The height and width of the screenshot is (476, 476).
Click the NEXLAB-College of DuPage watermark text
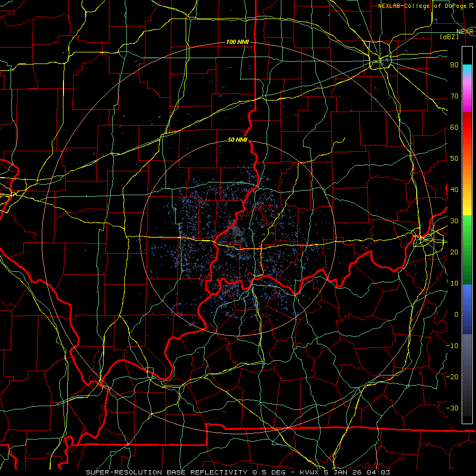(426, 6)
